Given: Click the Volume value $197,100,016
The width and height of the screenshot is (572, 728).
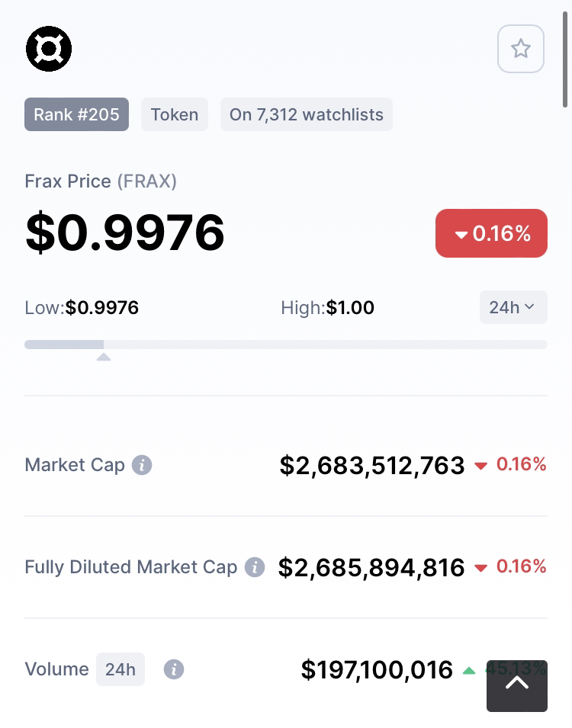Looking at the screenshot, I should click(x=377, y=669).
